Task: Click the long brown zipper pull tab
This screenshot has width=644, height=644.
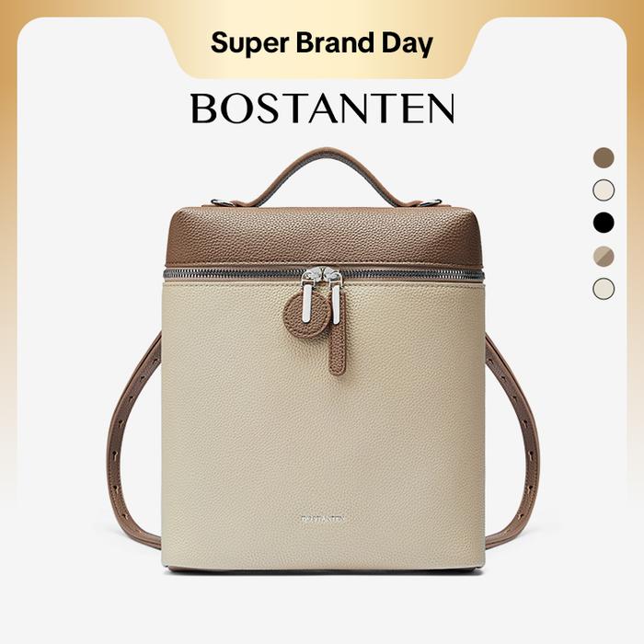Action: point(338,350)
